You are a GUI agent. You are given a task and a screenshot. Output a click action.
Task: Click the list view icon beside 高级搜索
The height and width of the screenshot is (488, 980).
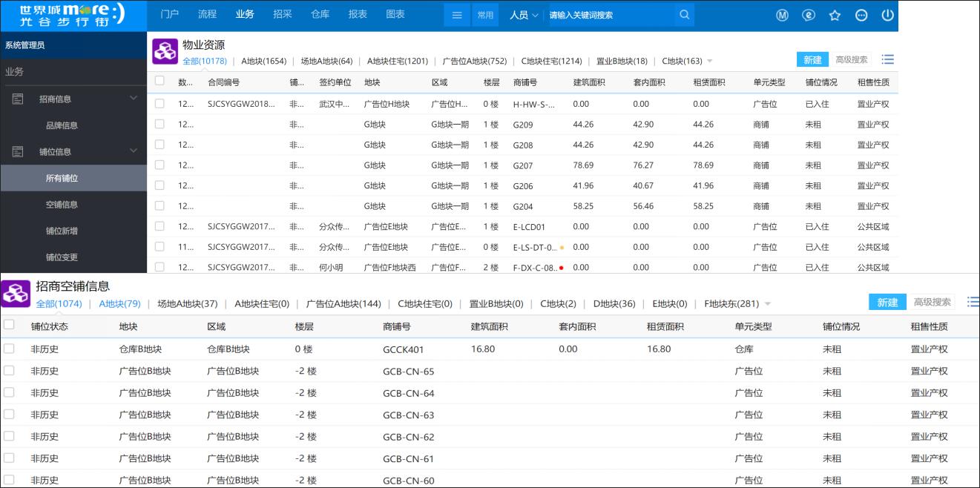click(x=887, y=59)
